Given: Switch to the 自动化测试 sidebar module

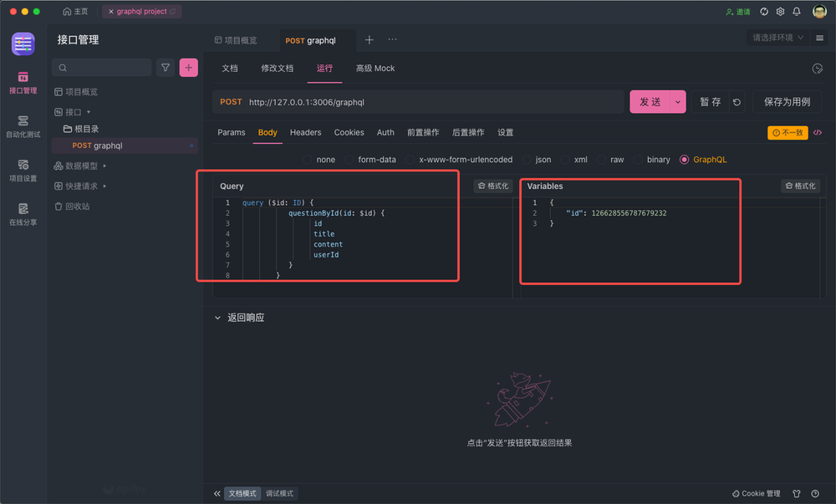Looking at the screenshot, I should click(x=23, y=126).
